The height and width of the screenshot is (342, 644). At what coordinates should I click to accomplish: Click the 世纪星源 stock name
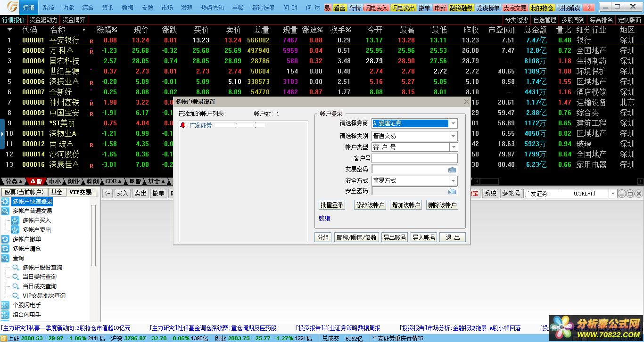tap(64, 71)
